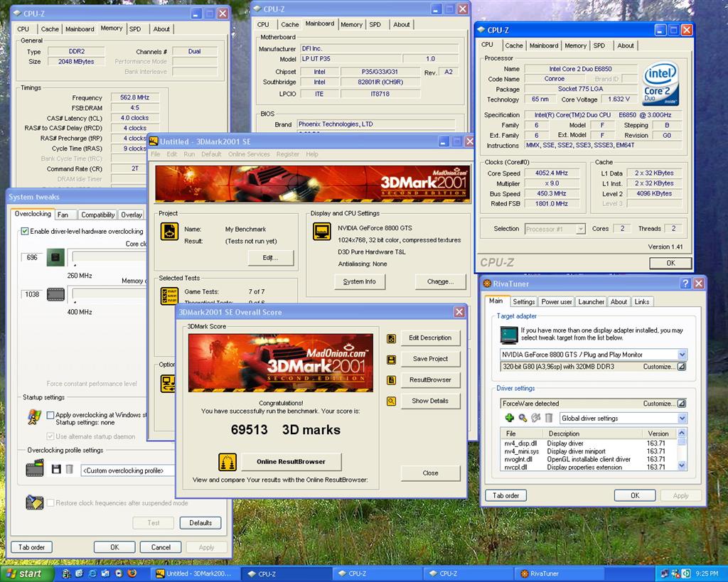Open the Power user tab in RivaTuner
Image resolution: width=728 pixels, height=582 pixels.
click(x=556, y=302)
